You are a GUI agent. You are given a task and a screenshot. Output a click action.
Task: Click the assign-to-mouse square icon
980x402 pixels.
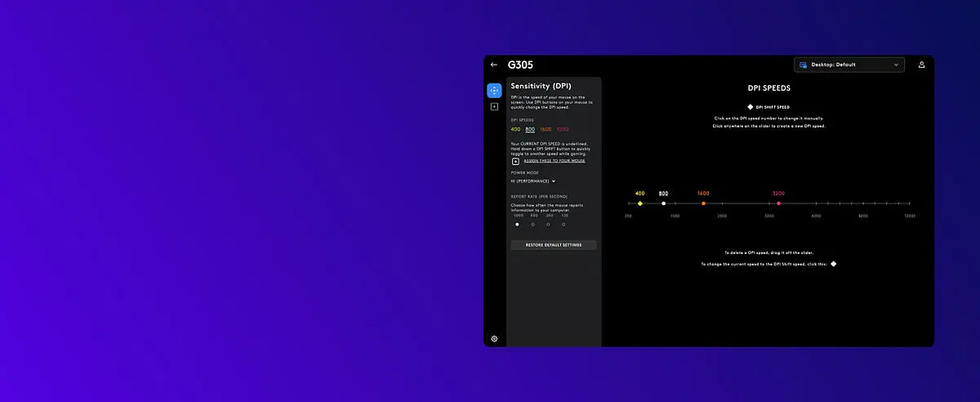click(x=515, y=162)
